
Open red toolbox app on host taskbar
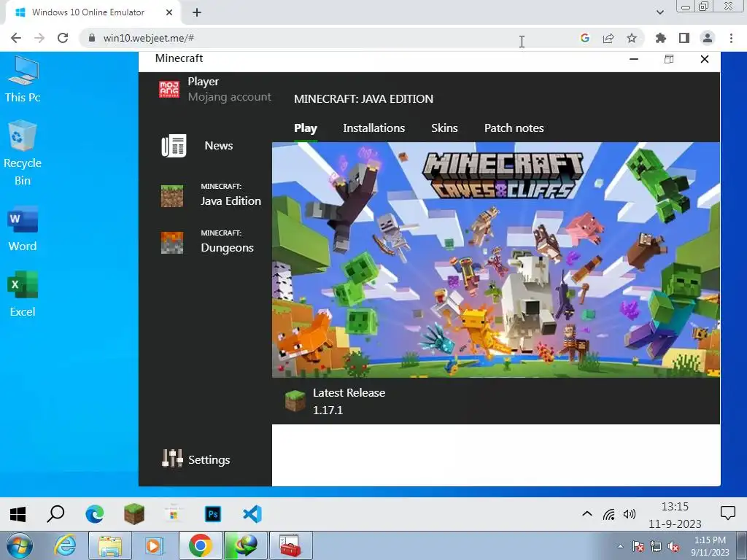point(290,545)
